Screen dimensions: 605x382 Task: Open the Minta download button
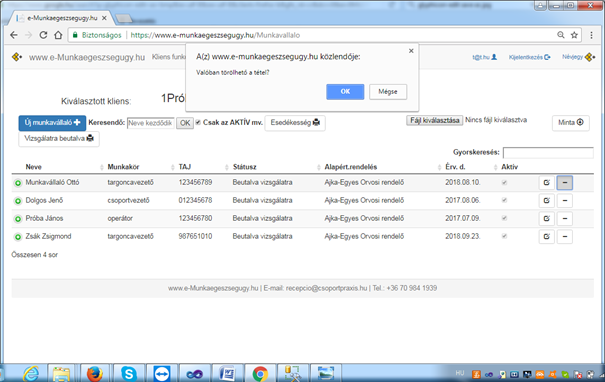click(571, 123)
